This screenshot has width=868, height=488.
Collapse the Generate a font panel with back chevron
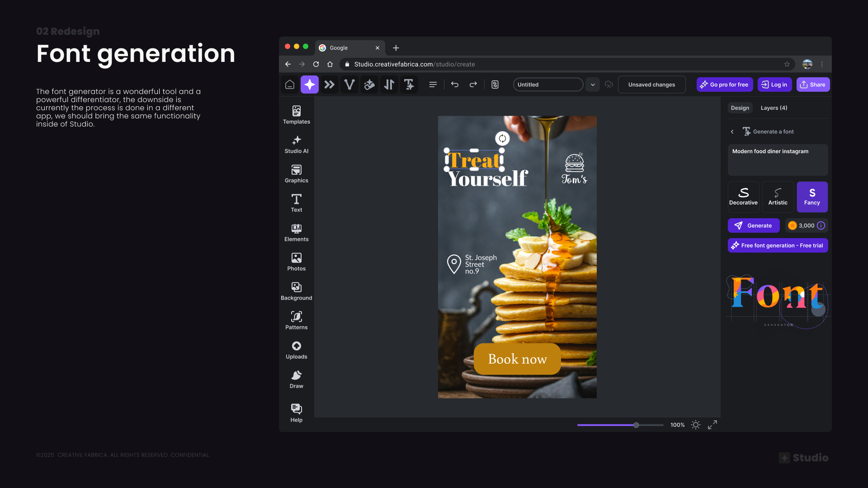pyautogui.click(x=732, y=131)
